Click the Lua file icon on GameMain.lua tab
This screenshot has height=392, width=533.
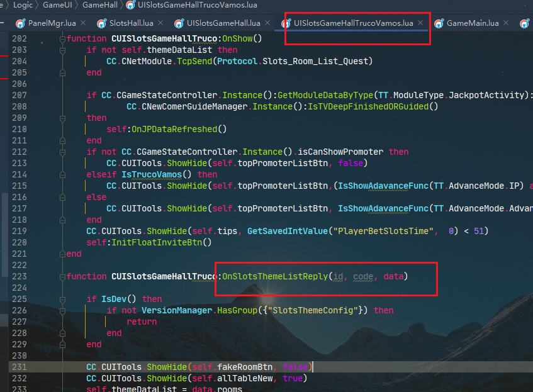pos(439,23)
